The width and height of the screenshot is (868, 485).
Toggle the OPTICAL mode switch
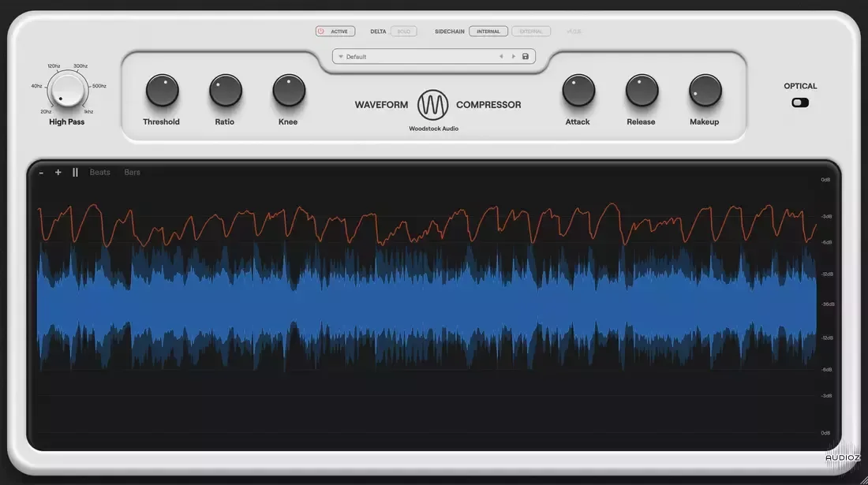click(800, 103)
